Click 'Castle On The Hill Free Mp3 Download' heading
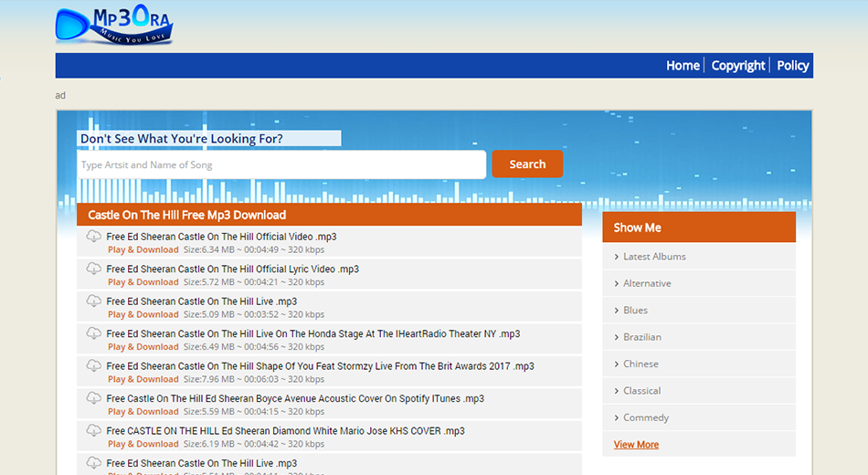The height and width of the screenshot is (475, 868). coord(186,215)
